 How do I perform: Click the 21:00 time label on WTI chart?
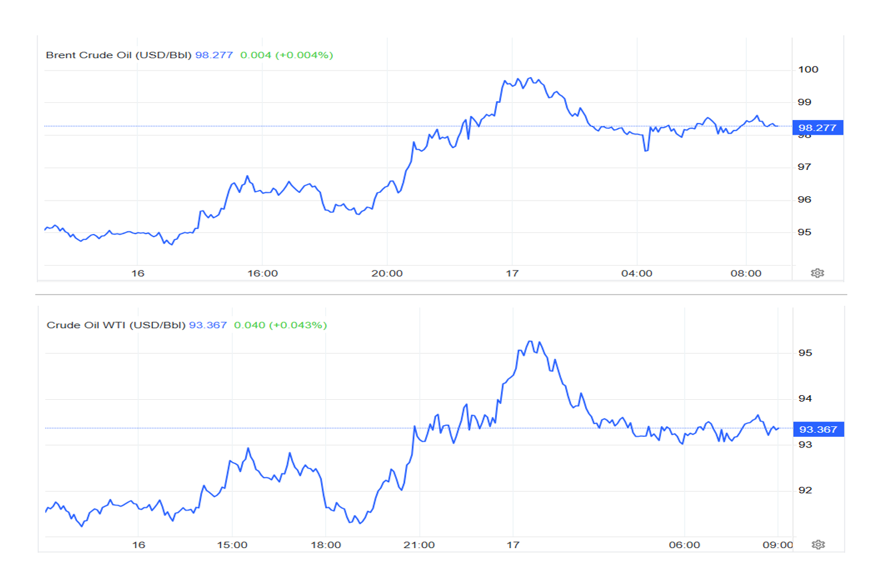[419, 545]
